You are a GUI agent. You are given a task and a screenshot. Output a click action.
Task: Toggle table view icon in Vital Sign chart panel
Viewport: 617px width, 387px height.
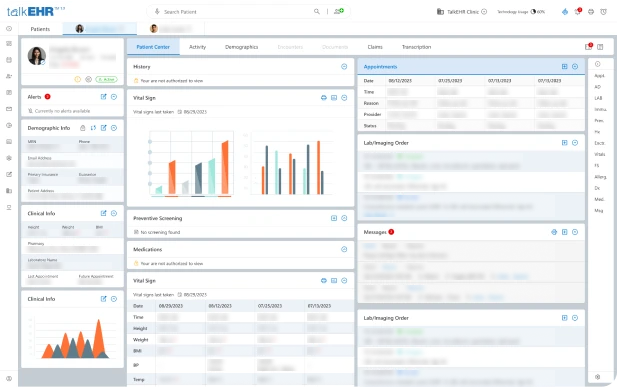(334, 98)
